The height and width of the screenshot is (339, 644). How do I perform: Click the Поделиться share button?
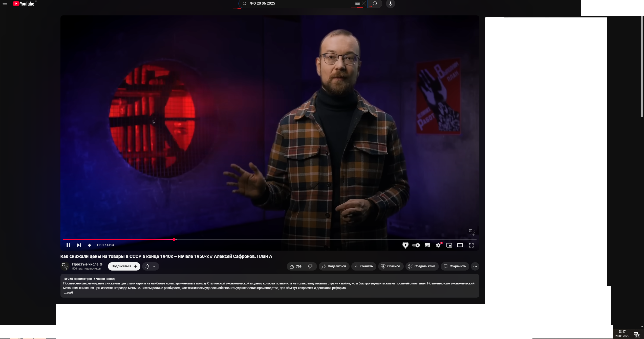(x=334, y=266)
